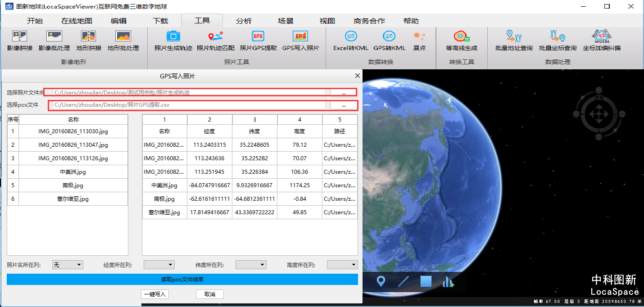The image size is (644, 307).
Task: Open 批量地址查询 batch address lookup
Action: point(514,41)
